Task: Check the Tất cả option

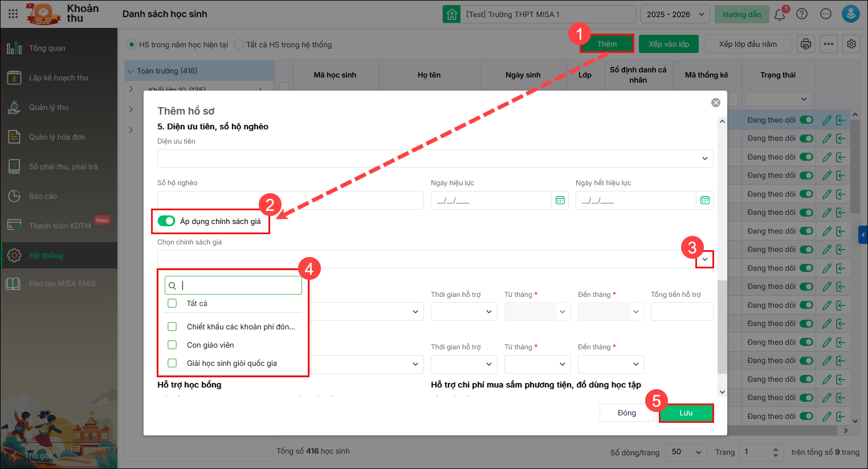Action: pyautogui.click(x=172, y=303)
